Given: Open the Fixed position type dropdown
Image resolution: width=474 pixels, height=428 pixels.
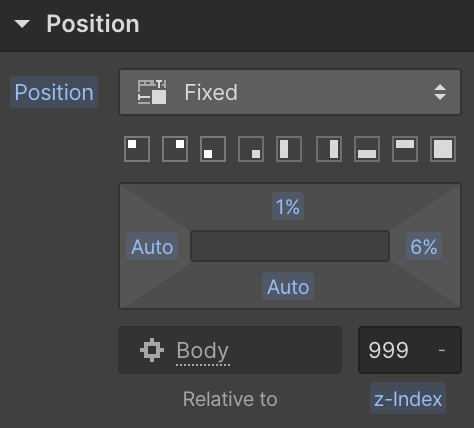Looking at the screenshot, I should [290, 92].
